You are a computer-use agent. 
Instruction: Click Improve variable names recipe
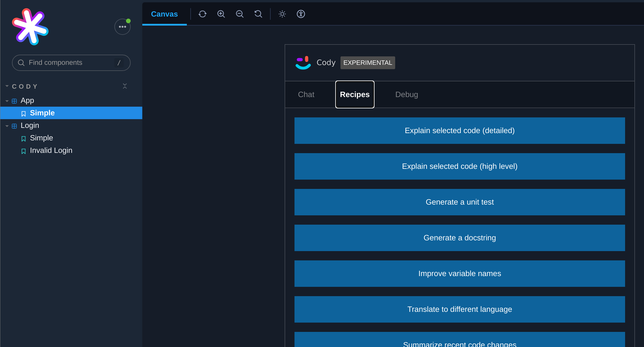[460, 273]
